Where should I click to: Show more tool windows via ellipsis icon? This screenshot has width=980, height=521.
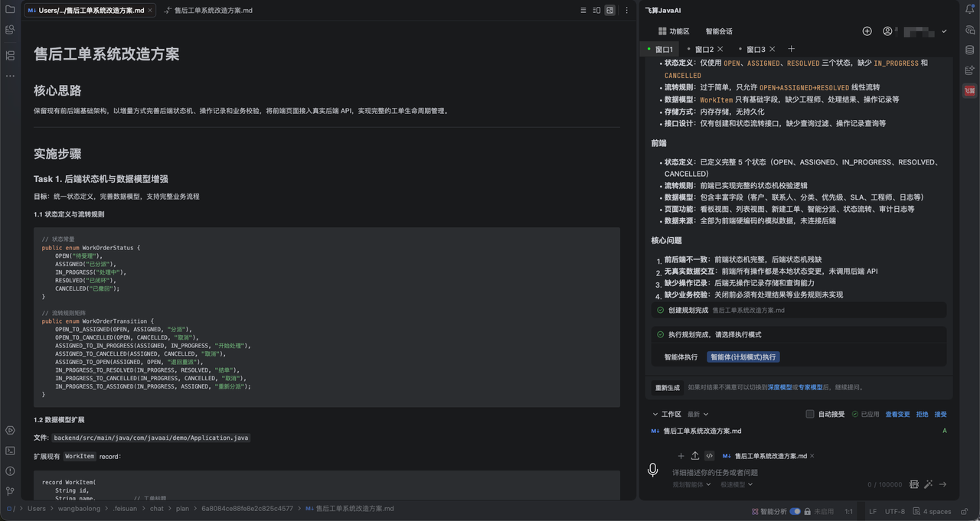coord(10,76)
